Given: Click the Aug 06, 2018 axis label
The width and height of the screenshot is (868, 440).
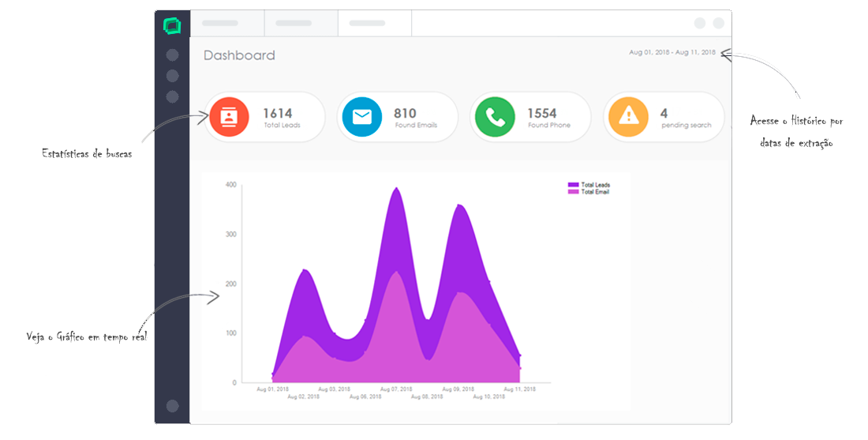Looking at the screenshot, I should pos(365,397).
